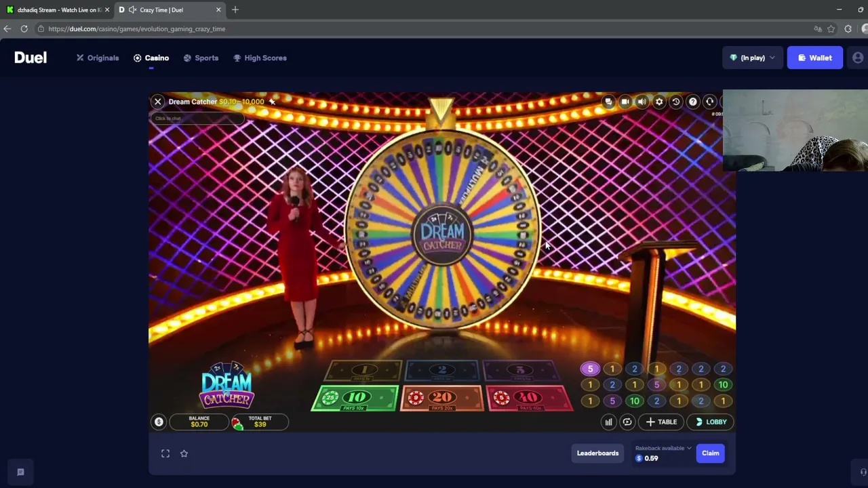Viewport: 868px width, 488px height.
Task: Bookmark this page star
Action: [x=831, y=29]
